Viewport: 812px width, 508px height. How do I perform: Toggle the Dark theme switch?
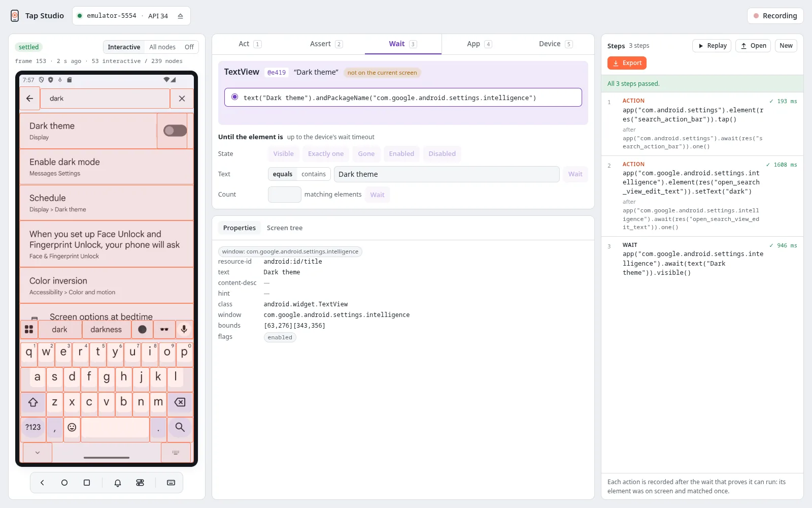(x=175, y=131)
